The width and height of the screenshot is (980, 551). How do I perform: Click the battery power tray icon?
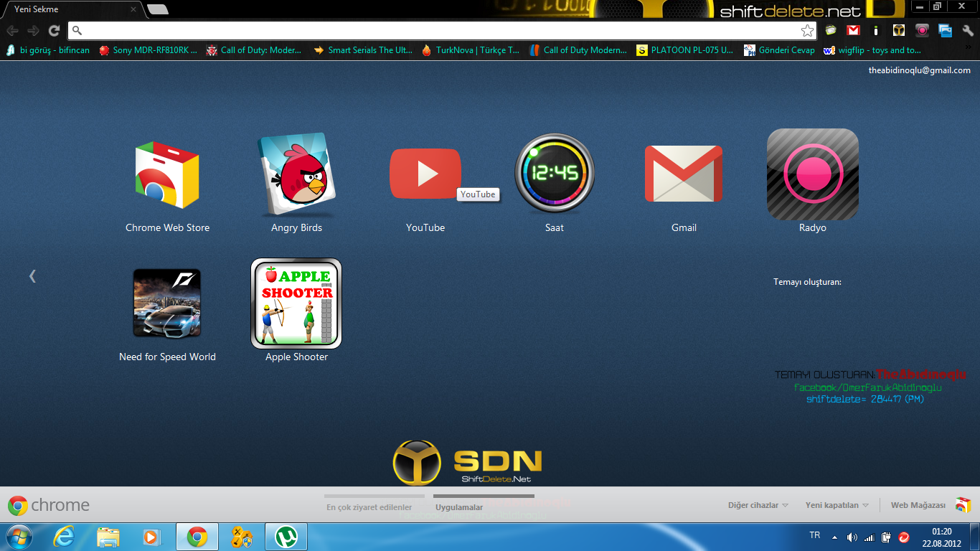pos(886,537)
